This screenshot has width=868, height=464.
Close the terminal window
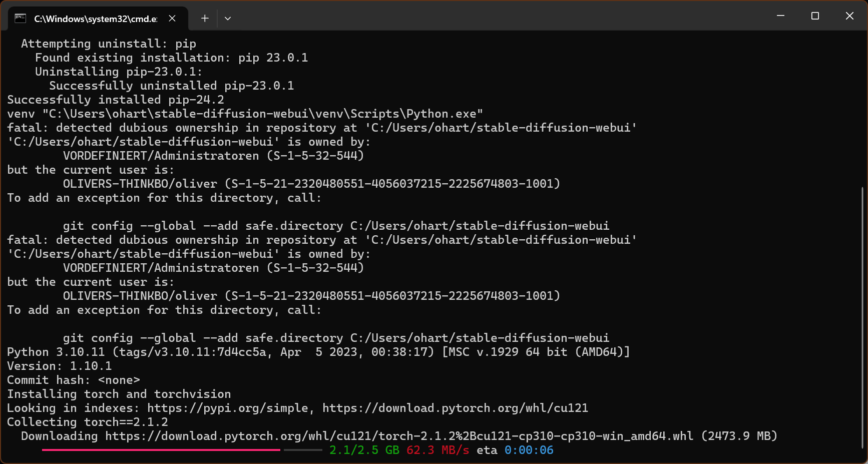(849, 16)
